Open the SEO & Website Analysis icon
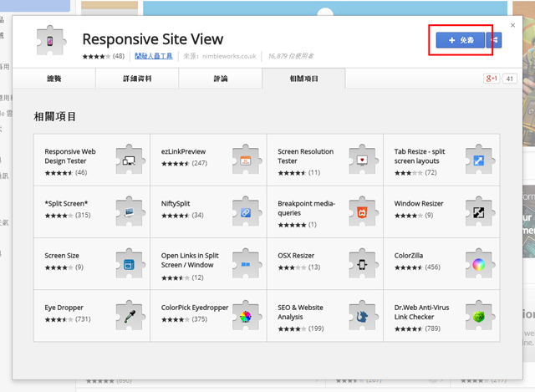The image size is (535, 392). pyautogui.click(x=364, y=316)
